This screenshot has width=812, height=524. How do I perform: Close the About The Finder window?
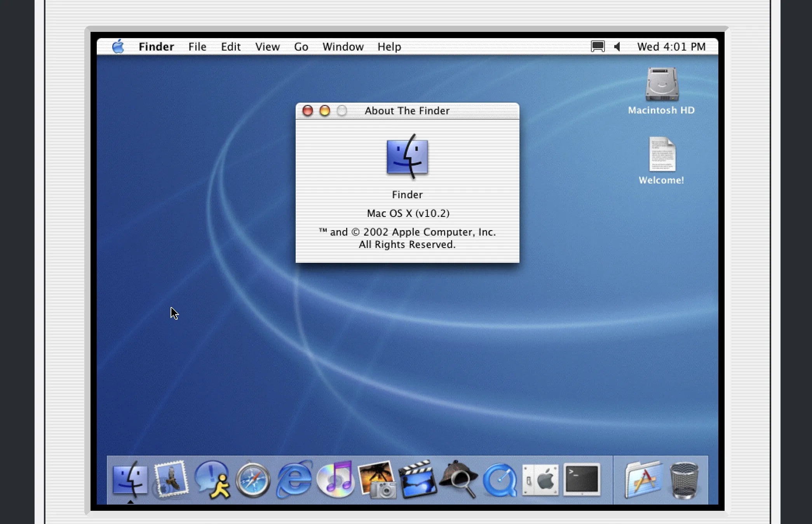[x=307, y=111]
